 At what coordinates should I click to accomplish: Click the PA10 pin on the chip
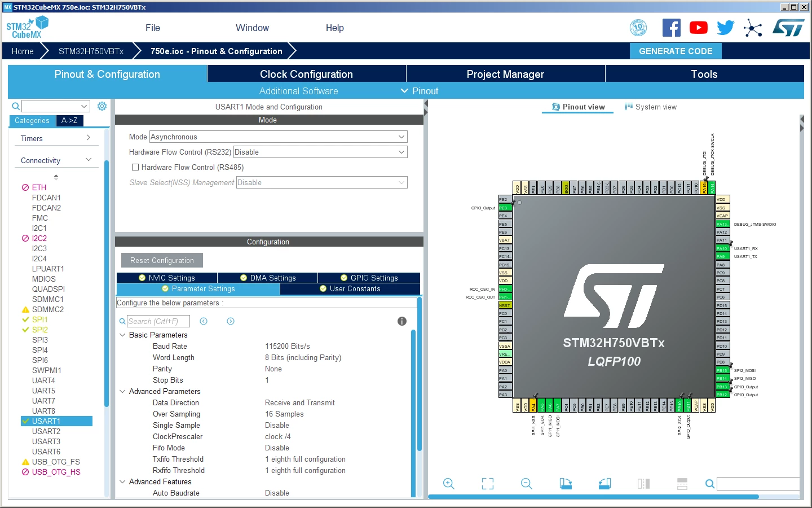(x=722, y=248)
